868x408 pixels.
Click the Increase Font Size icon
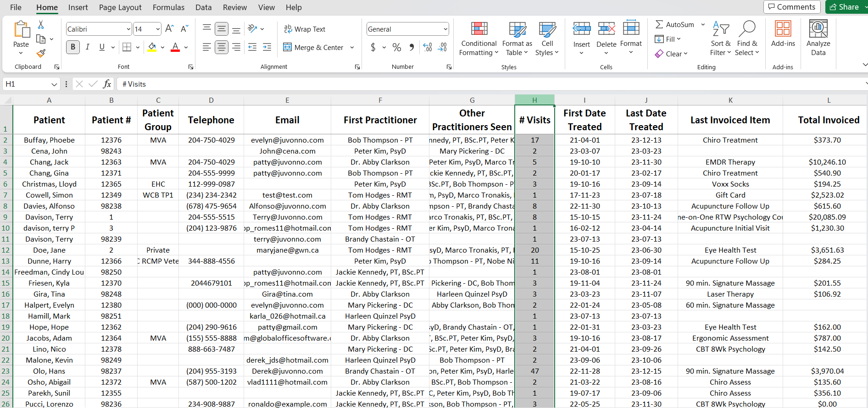[169, 29]
